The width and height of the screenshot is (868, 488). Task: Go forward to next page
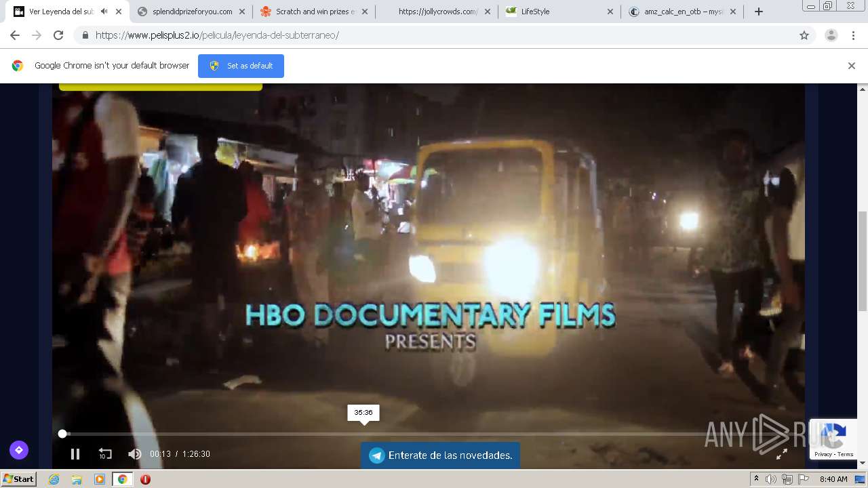[37, 35]
